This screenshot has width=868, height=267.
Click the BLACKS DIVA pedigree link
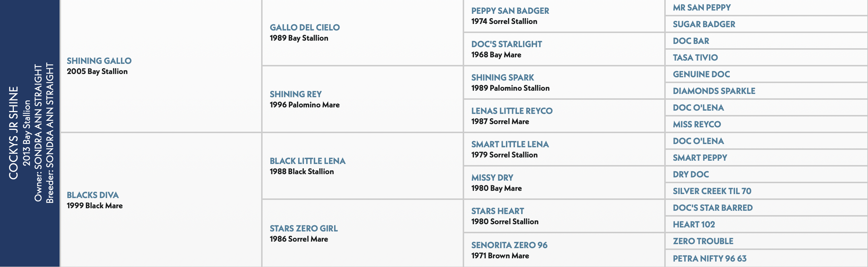point(93,195)
